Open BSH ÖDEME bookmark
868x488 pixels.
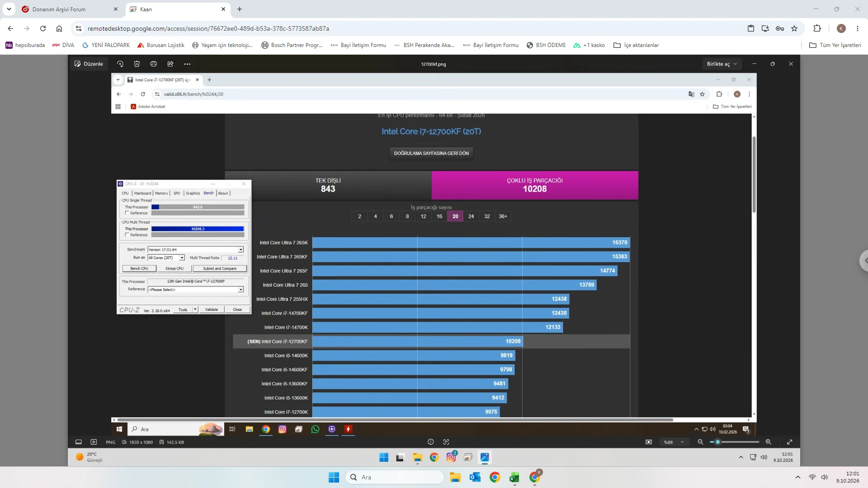546,45
